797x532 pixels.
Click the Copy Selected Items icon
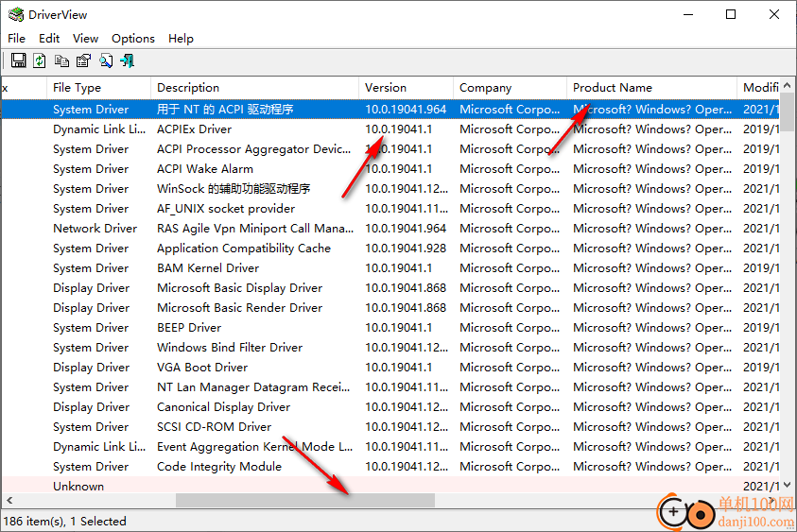[61, 61]
